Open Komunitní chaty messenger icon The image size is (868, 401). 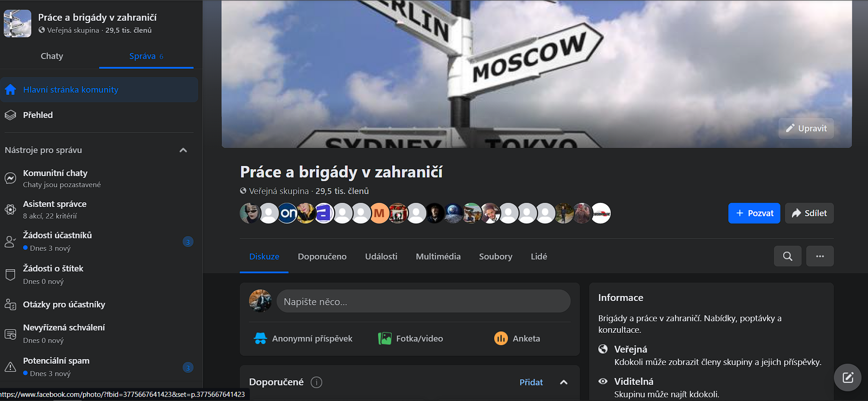pos(10,178)
